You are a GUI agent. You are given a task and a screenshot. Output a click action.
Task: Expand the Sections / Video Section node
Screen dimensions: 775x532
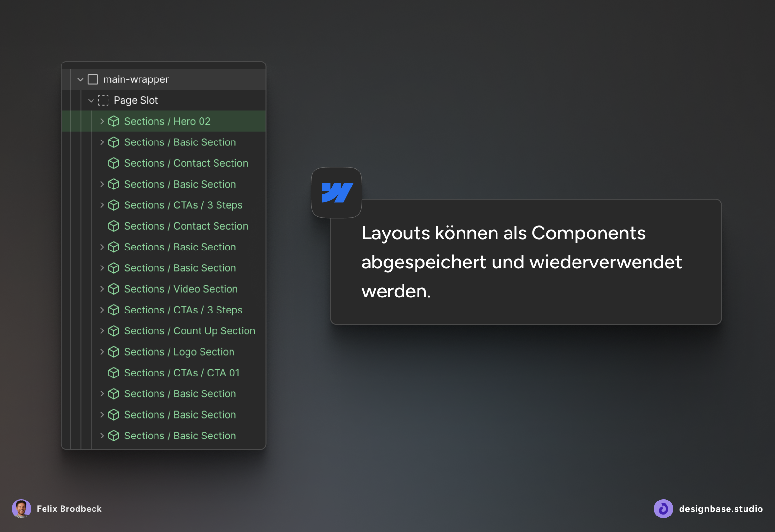click(102, 289)
